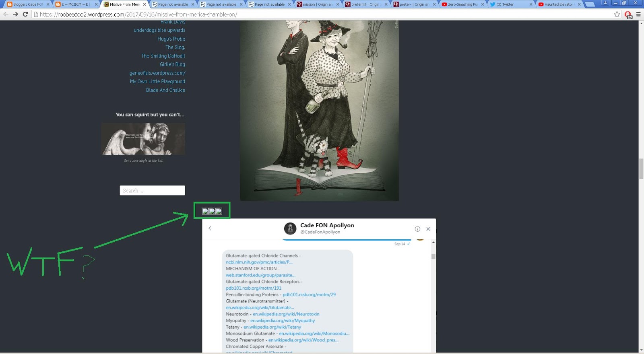Switch to the mission | Origin tab
Screen dimensions: 644x354
[x=317, y=4]
